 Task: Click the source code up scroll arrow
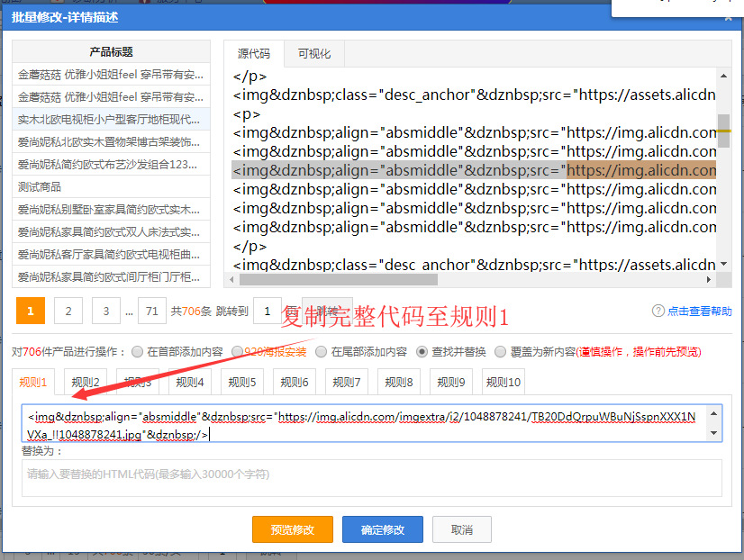(723, 76)
